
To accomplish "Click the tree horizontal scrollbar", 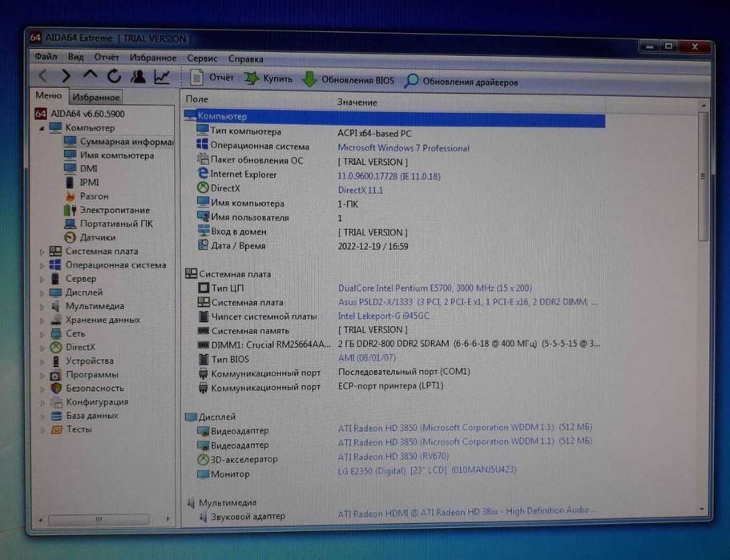I will pos(99,518).
